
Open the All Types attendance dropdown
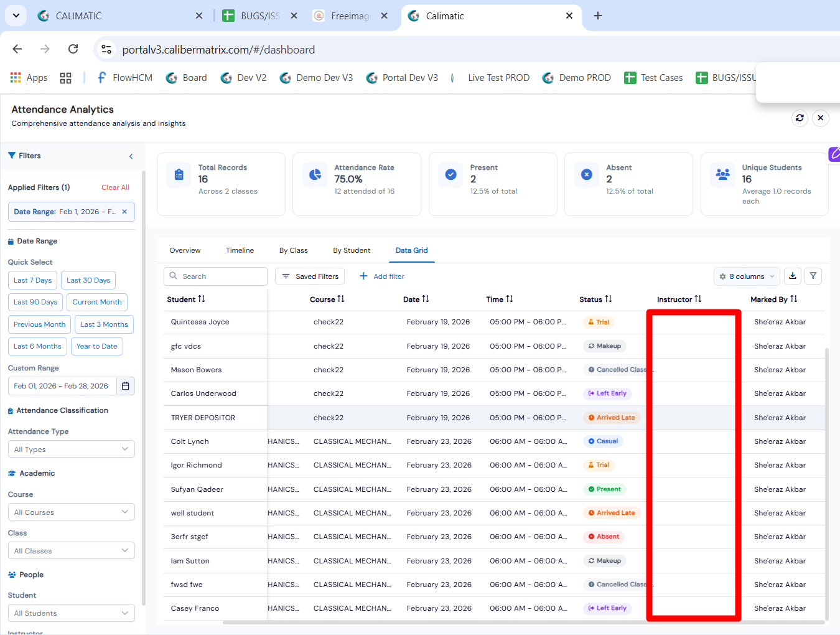71,449
